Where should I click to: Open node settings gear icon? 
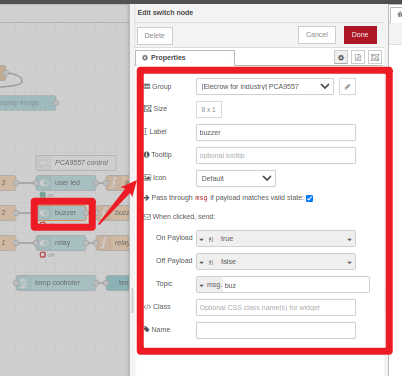(x=341, y=57)
